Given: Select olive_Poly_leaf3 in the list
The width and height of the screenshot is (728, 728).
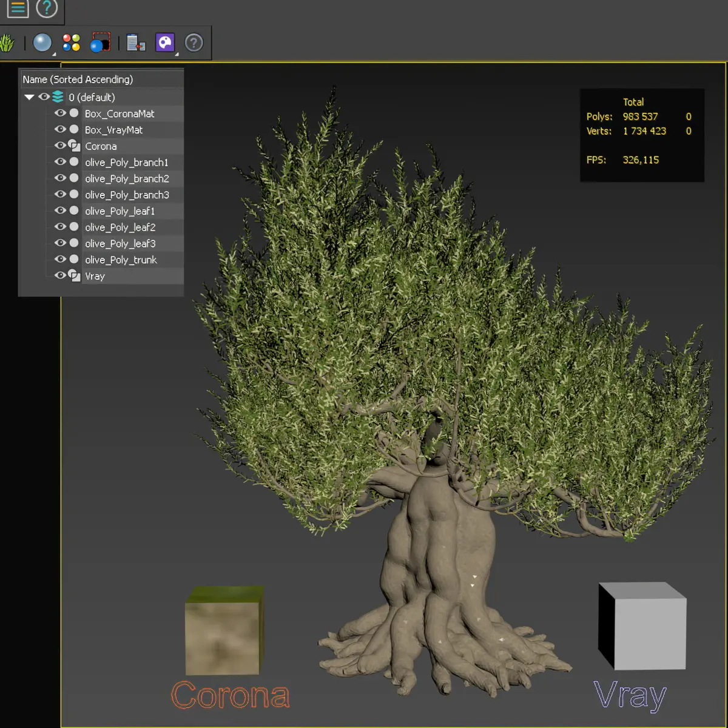Looking at the screenshot, I should 120,243.
